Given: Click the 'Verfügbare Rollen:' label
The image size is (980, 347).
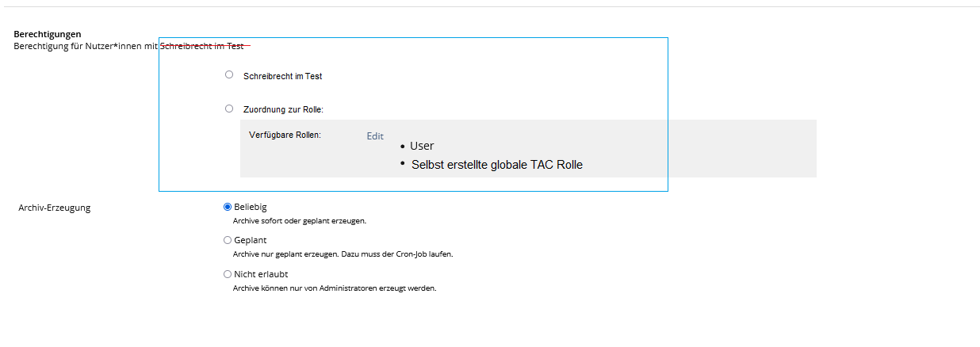Looking at the screenshot, I should tap(285, 135).
